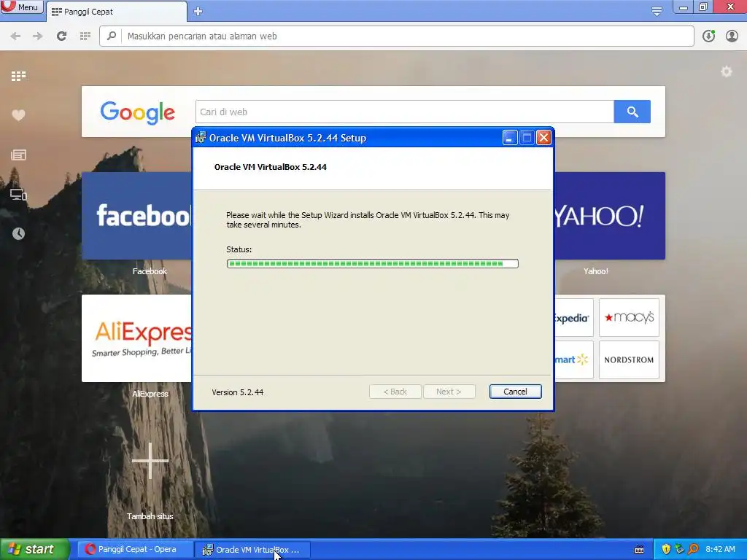Open the AliExpress speed dial tile
This screenshot has width=747, height=560.
click(x=136, y=338)
